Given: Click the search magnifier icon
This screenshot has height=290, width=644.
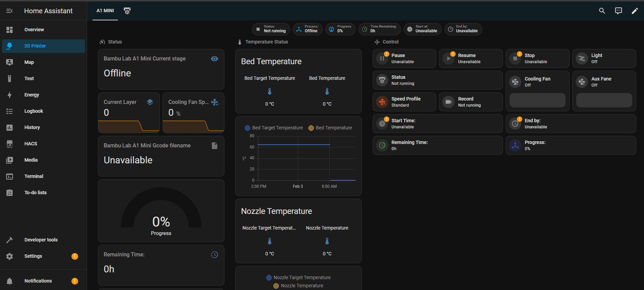Looking at the screenshot, I should (x=602, y=11).
